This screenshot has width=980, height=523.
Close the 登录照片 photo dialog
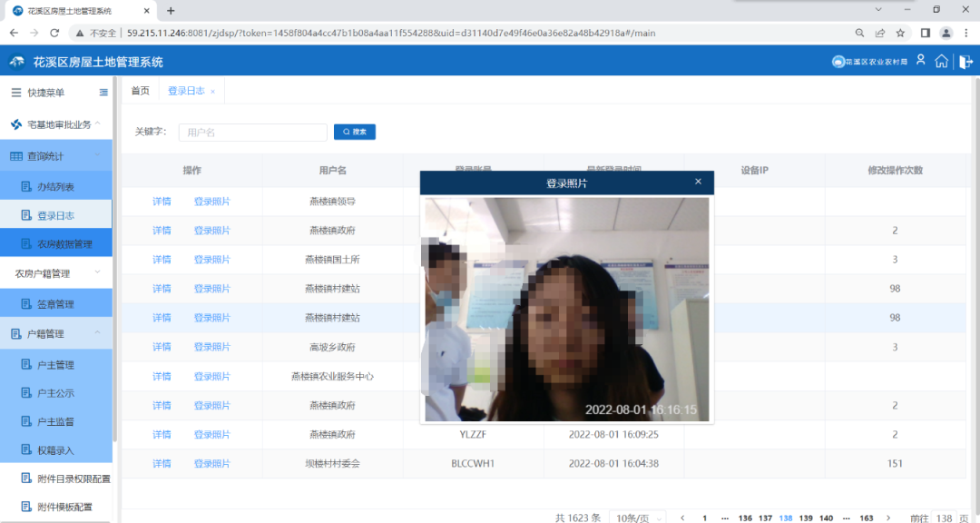(x=698, y=182)
